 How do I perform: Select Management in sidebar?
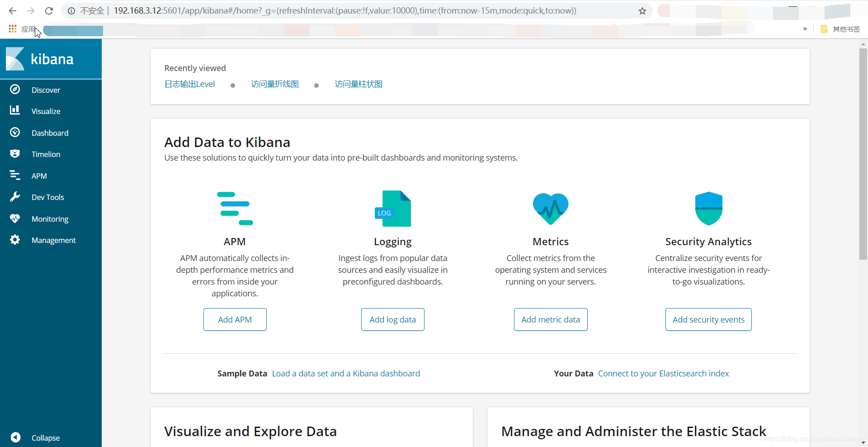pyautogui.click(x=53, y=240)
